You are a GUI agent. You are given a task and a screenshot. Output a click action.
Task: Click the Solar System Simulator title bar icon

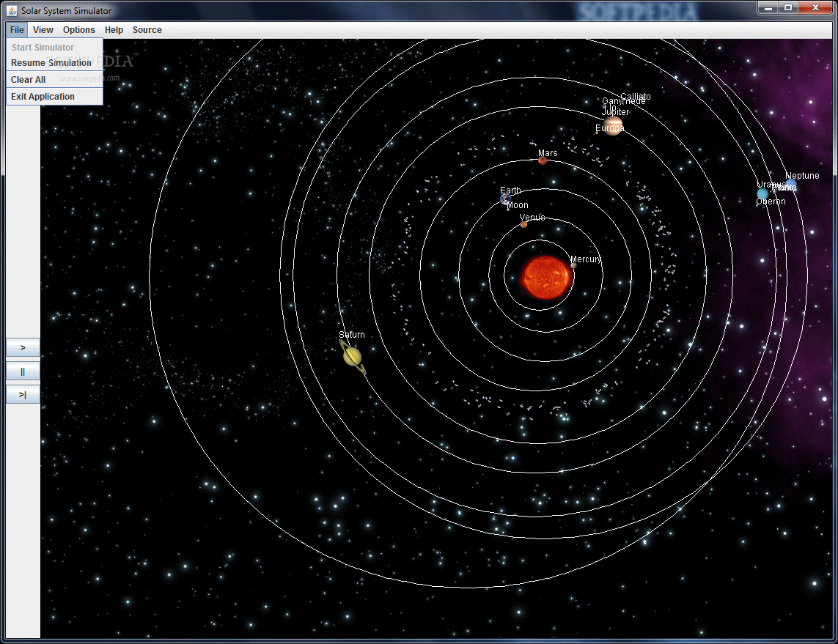coord(10,10)
